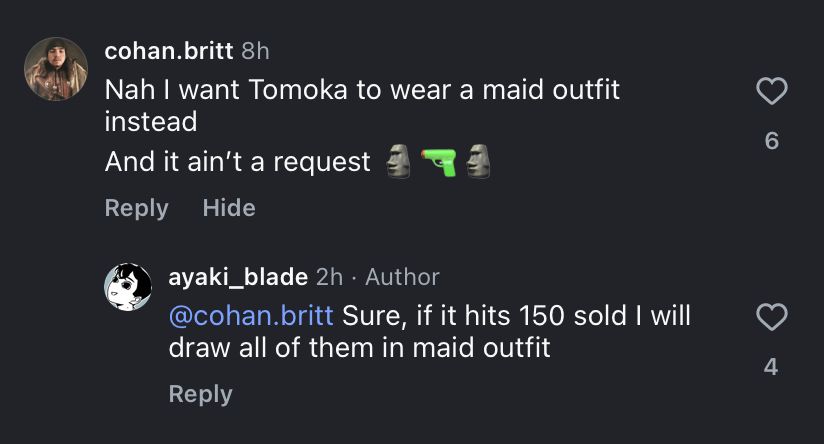
Task: Tap the 8h timestamp
Action: tap(255, 51)
